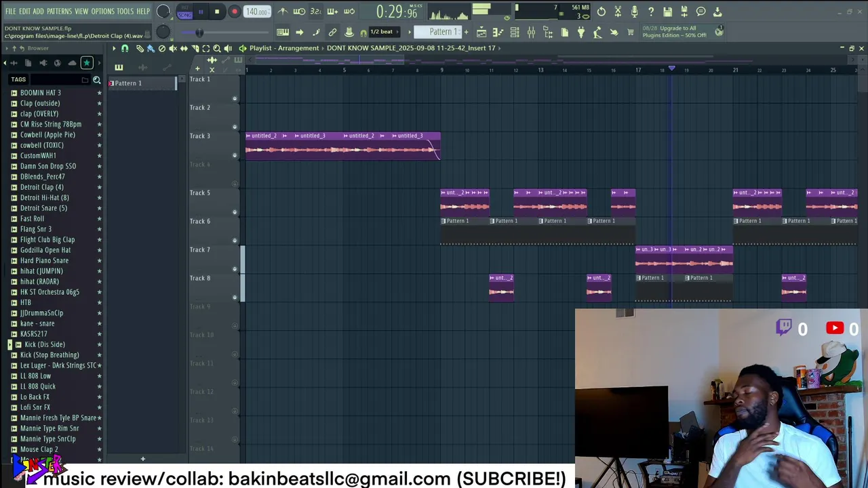This screenshot has width=868, height=488.
Task: Open the starred favorites browser tab
Action: click(x=87, y=63)
